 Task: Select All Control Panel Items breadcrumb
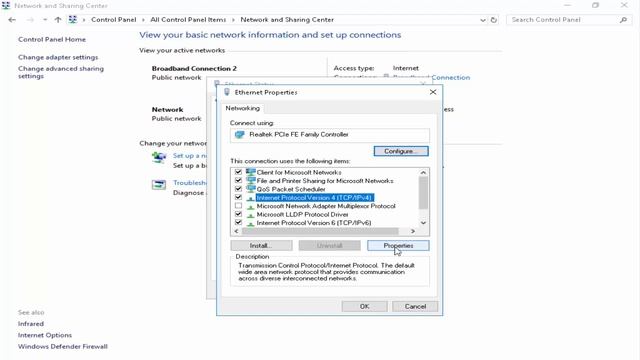pos(188,20)
